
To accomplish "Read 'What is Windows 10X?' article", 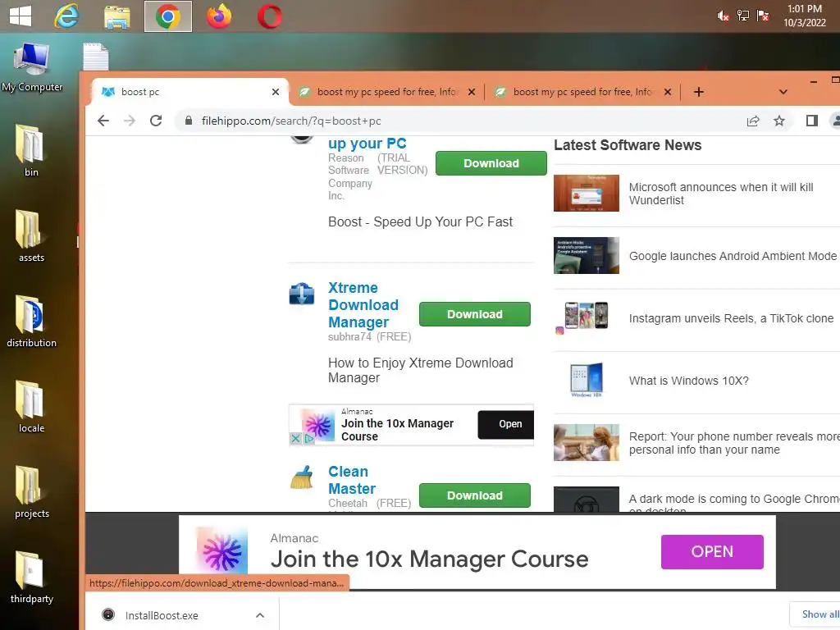I will tap(688, 381).
